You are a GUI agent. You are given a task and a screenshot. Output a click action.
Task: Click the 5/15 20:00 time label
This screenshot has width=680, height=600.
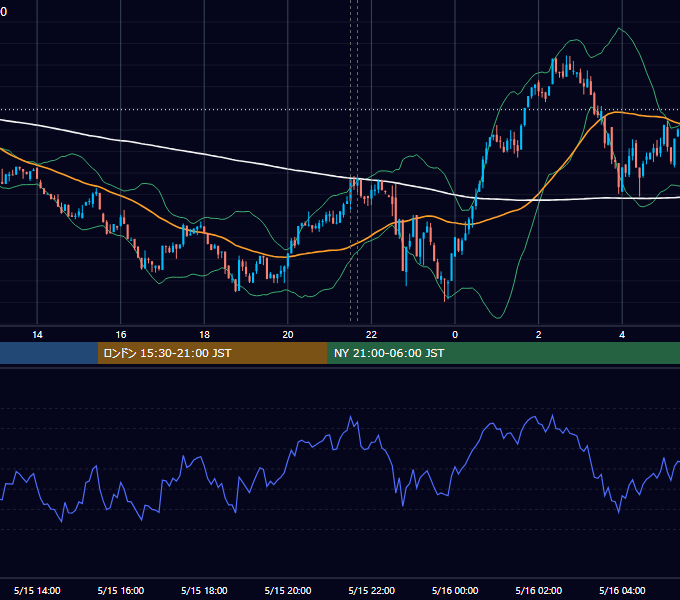coord(288,590)
